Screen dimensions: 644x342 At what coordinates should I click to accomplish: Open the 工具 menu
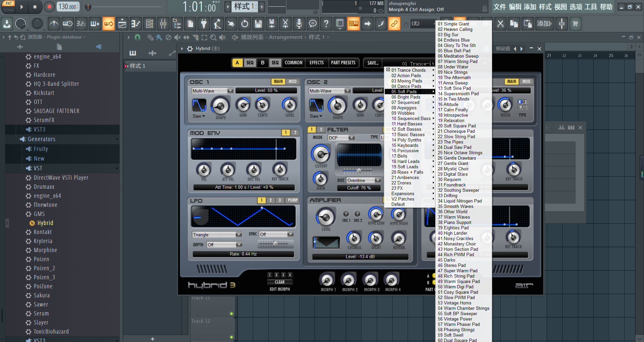coord(591,7)
